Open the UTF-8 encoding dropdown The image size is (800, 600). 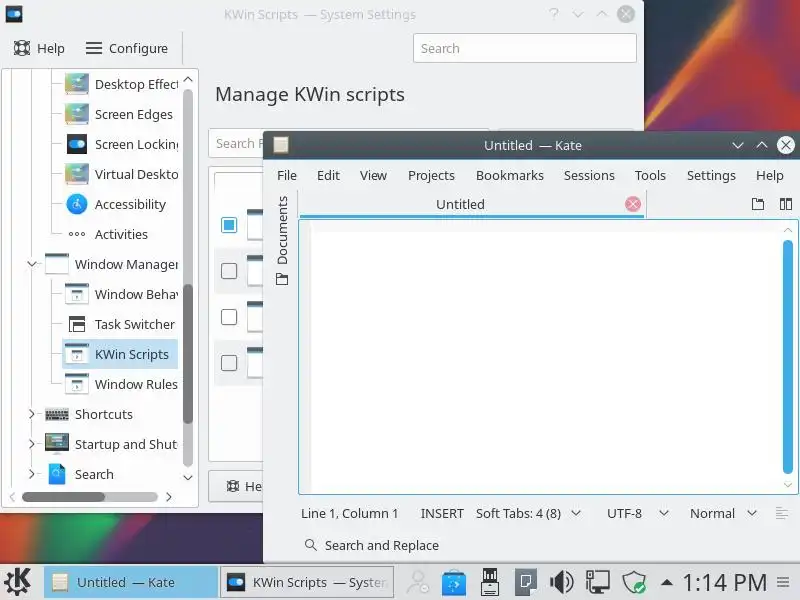tap(637, 513)
